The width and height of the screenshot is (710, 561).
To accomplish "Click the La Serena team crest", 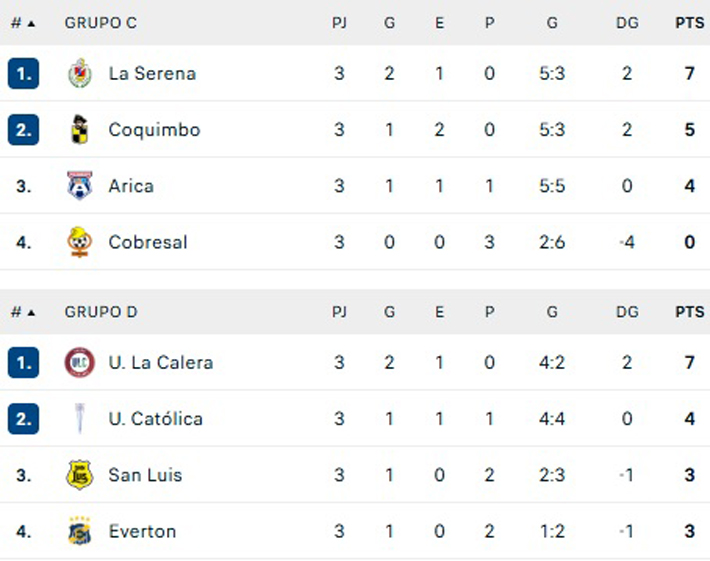I will click(x=80, y=73).
